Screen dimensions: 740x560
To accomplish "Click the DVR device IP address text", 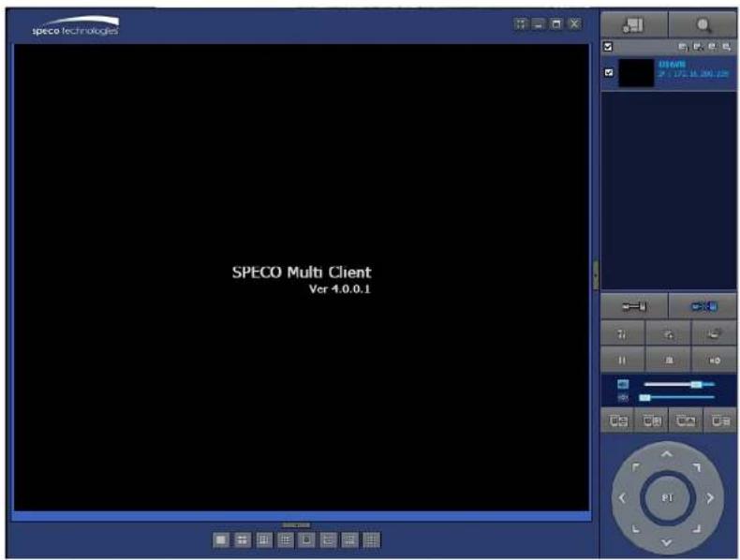I will 694,74.
